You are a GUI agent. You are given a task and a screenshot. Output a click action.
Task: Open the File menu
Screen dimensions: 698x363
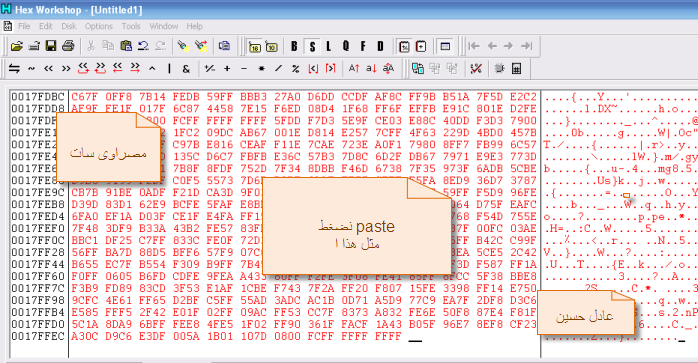(x=24, y=26)
